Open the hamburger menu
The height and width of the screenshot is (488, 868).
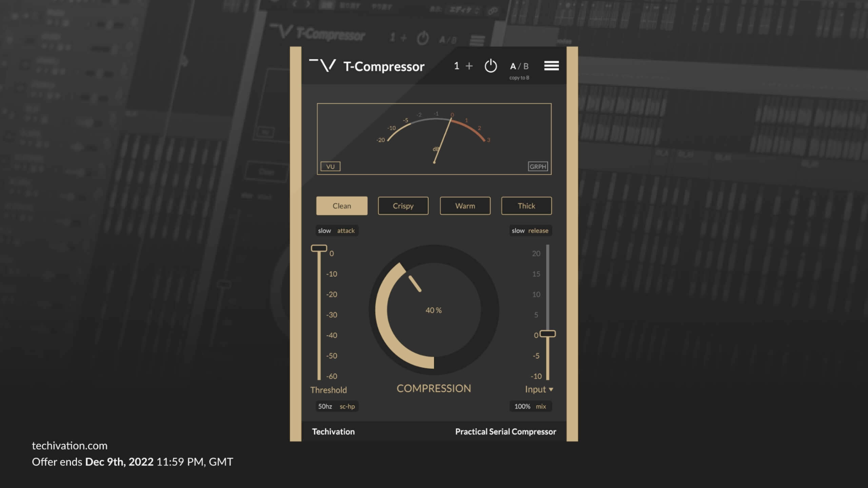coord(552,66)
